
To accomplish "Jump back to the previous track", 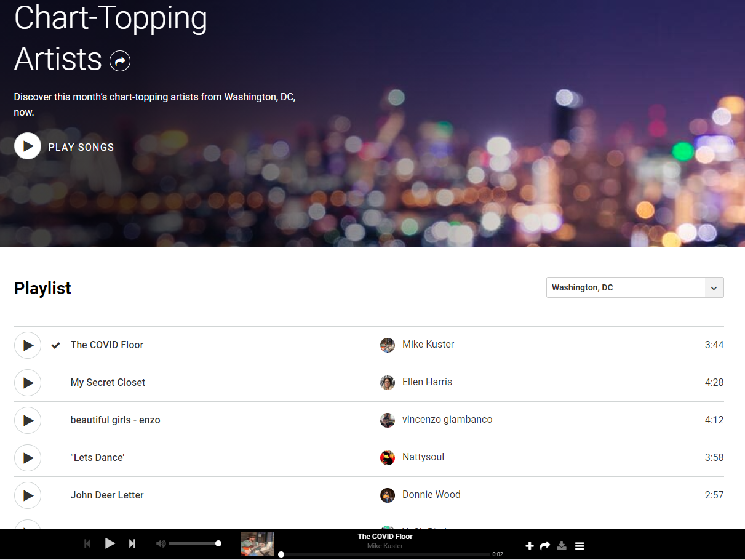I will (87, 543).
